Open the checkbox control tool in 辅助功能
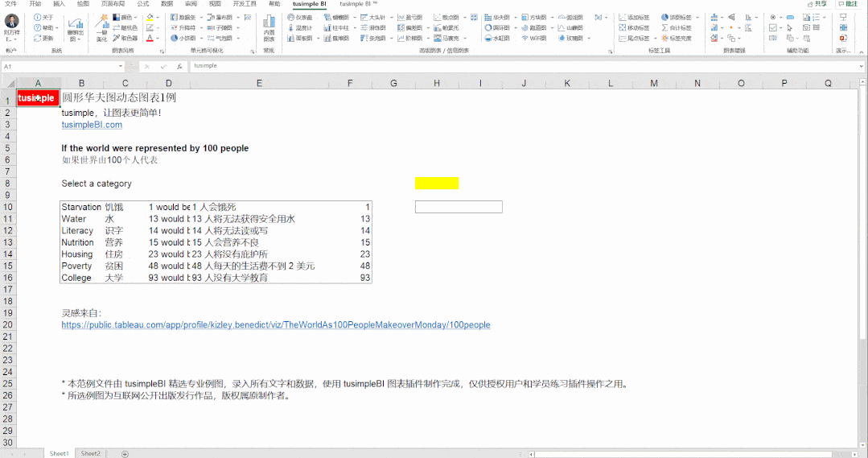 773,27
